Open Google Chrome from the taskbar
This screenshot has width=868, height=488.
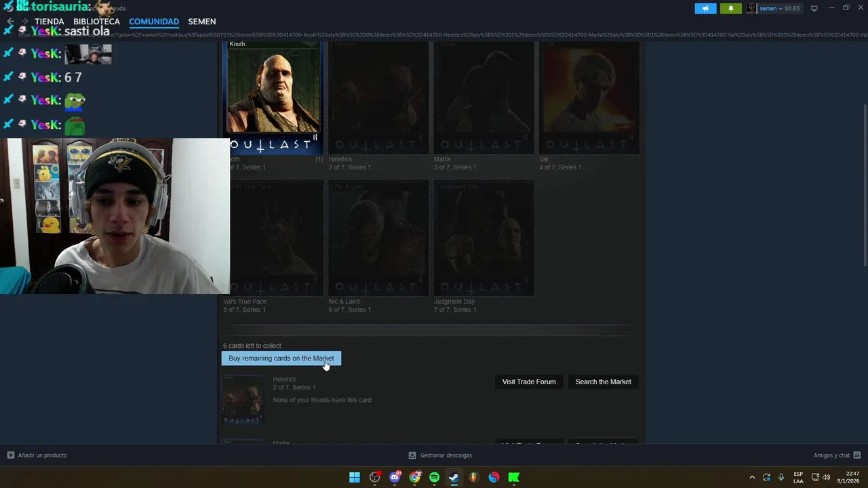(x=414, y=477)
